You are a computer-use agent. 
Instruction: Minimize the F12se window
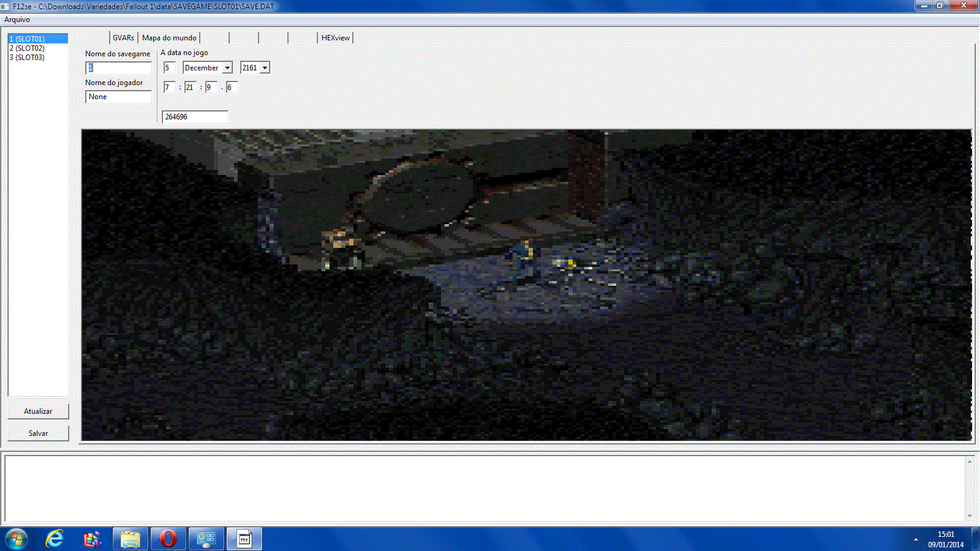pyautogui.click(x=924, y=6)
